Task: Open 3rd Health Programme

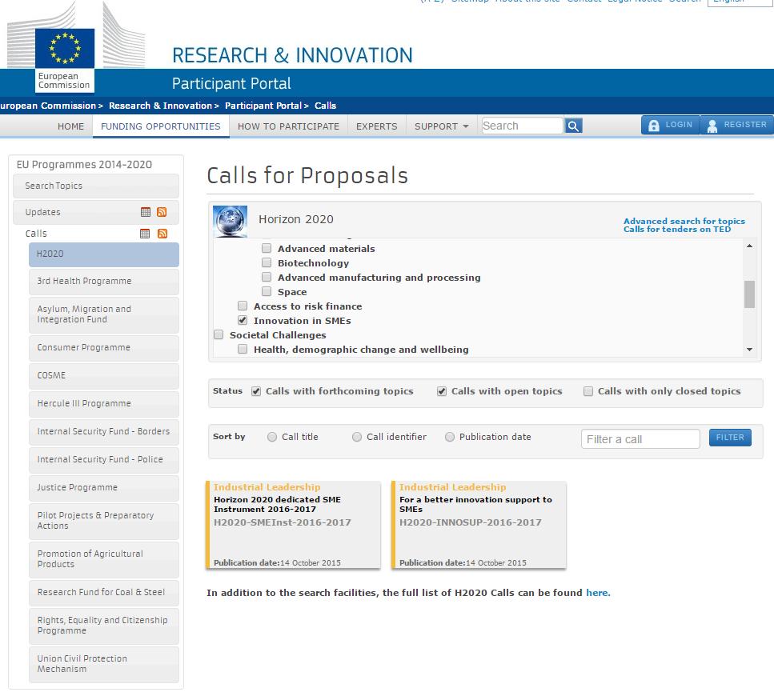Action: tap(104, 281)
